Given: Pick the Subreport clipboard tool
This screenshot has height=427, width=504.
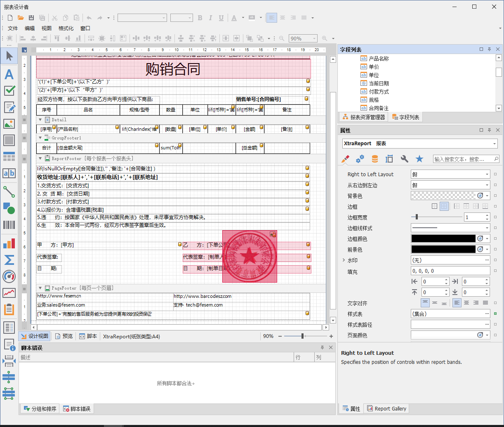Looking at the screenshot, I should tap(9, 309).
